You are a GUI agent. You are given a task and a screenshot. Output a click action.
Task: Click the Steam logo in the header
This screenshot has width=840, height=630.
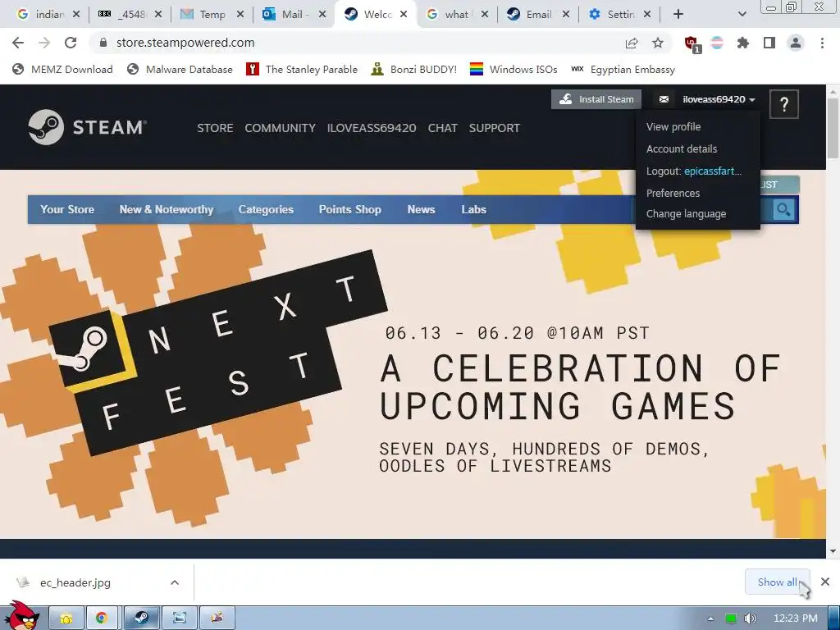click(x=87, y=127)
